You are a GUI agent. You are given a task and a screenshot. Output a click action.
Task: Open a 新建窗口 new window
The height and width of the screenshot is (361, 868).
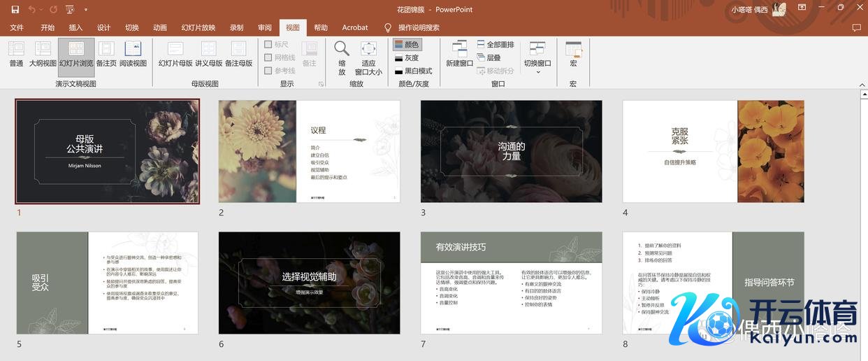459,54
